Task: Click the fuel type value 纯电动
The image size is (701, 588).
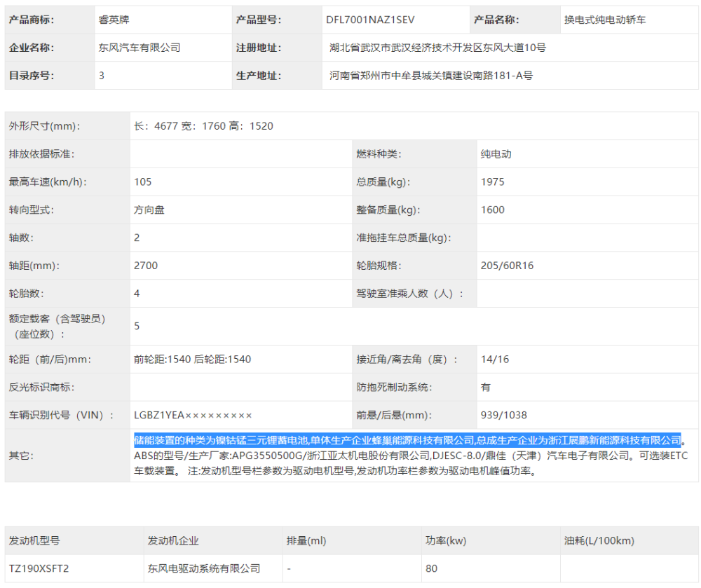Action: 496,154
